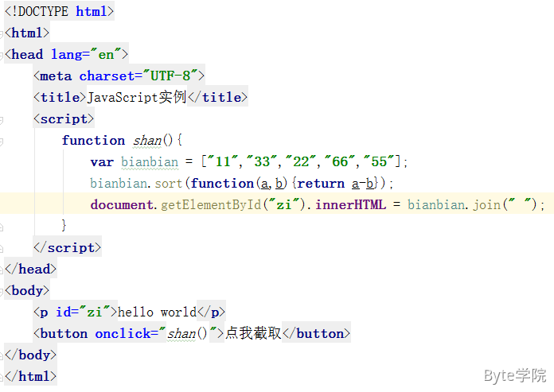Click the "onclick" attribute name
Screen dimensions: 554x392
pos(123,334)
